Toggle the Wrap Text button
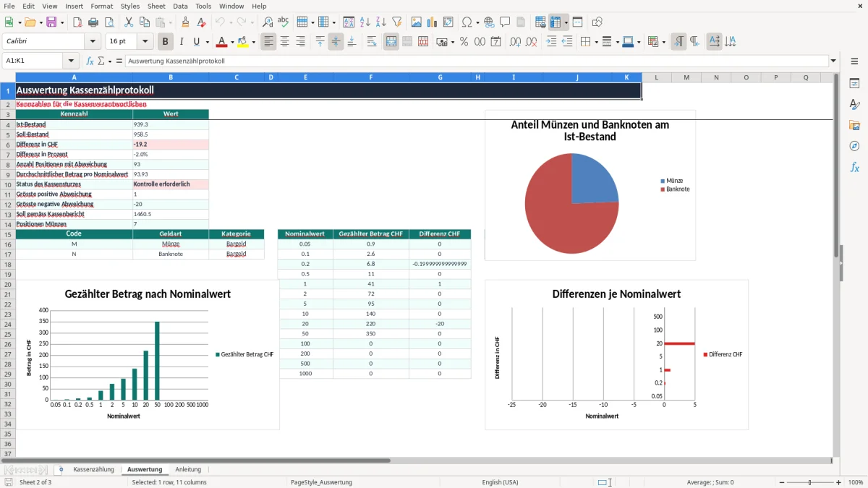Viewport: 868px width, 488px height. coord(372,42)
